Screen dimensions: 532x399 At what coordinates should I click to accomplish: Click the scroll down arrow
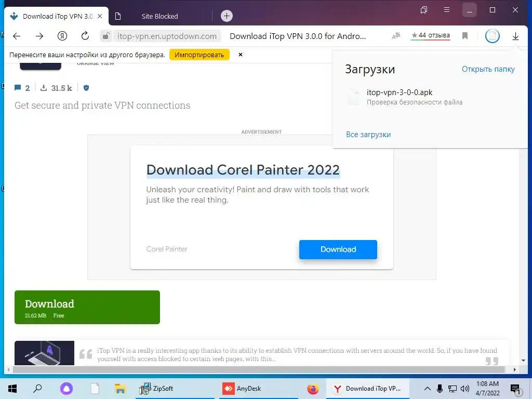[x=523, y=361]
